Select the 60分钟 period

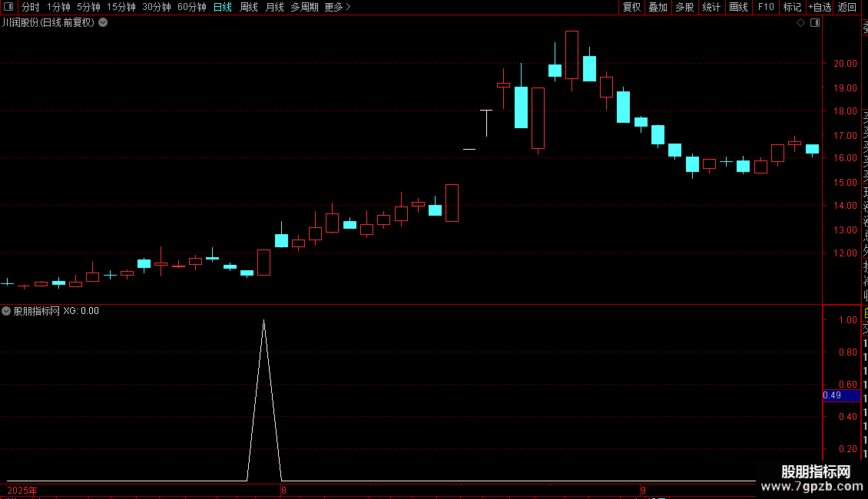point(191,7)
